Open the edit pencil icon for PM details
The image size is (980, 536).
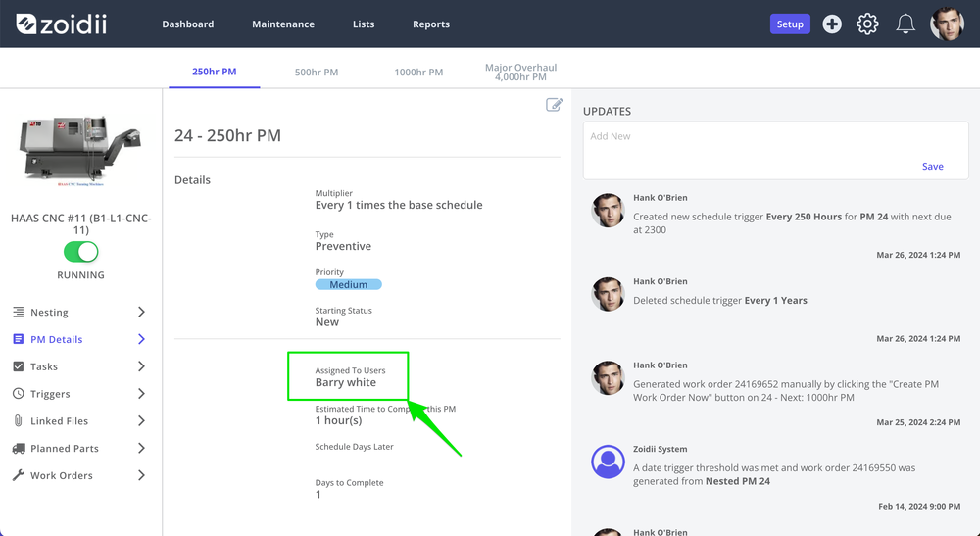(554, 104)
